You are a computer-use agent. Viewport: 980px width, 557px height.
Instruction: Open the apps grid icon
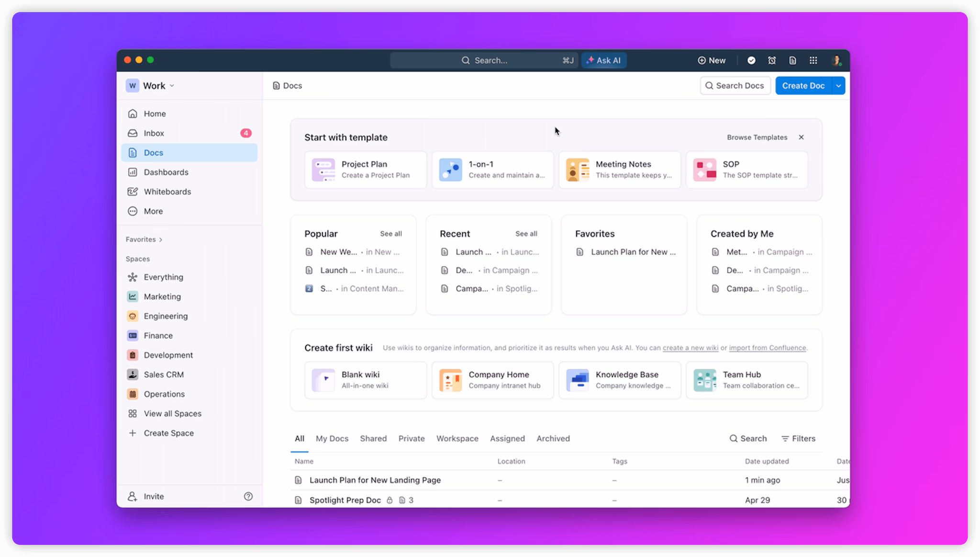tap(813, 60)
